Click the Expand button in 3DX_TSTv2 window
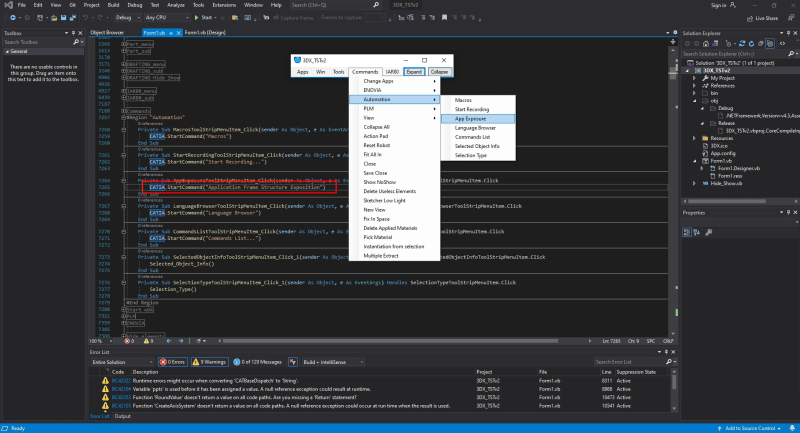The height and width of the screenshot is (433, 800). 414,72
